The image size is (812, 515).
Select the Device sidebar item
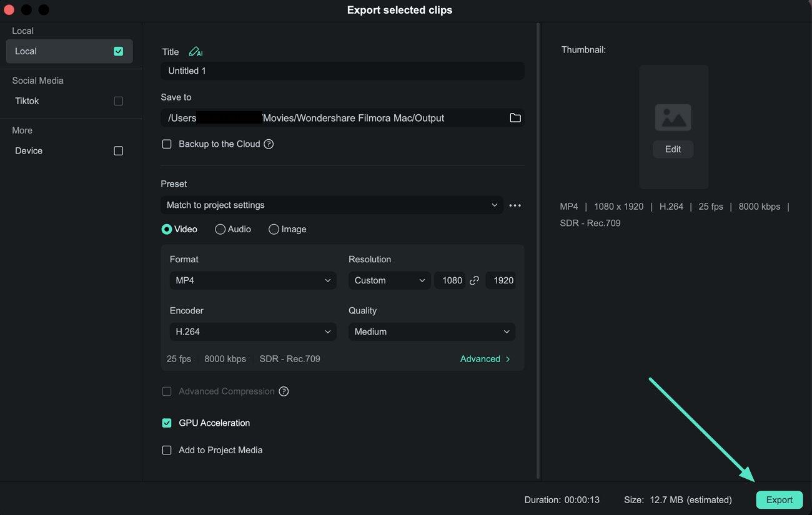[x=69, y=151]
